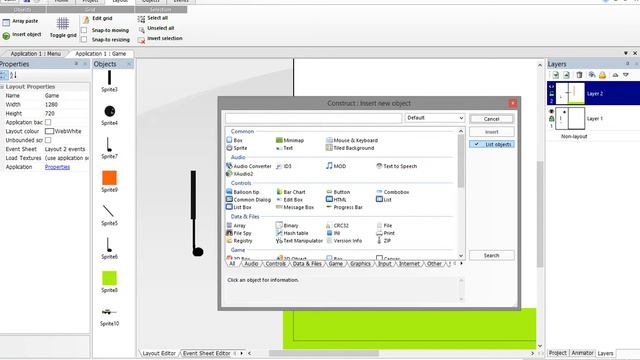The image size is (640, 360).
Task: Enable Snap-to moving checkbox
Action: pos(84,30)
